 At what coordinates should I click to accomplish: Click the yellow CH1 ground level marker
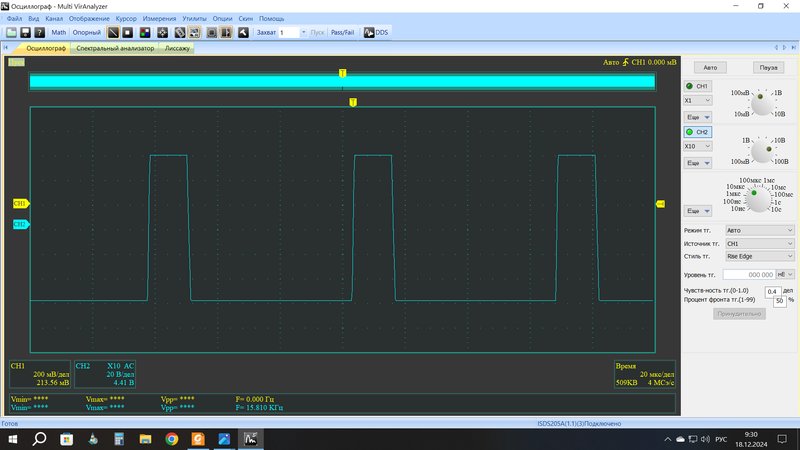pos(21,203)
